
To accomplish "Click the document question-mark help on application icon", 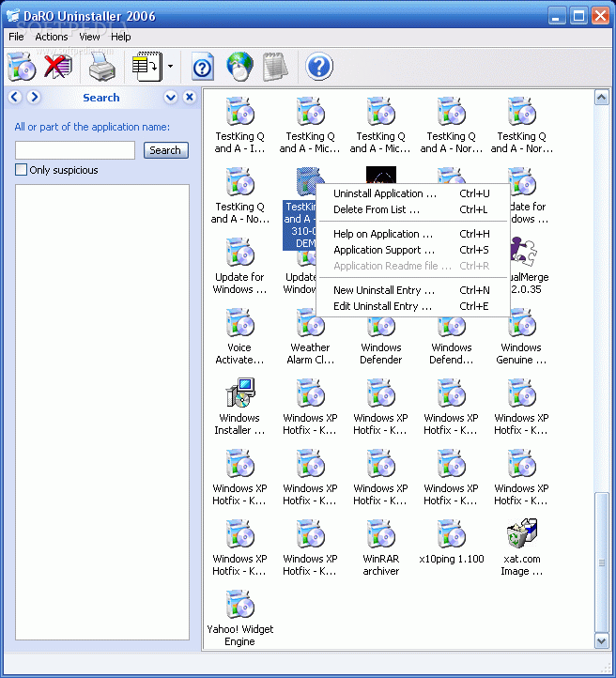I will (202, 67).
